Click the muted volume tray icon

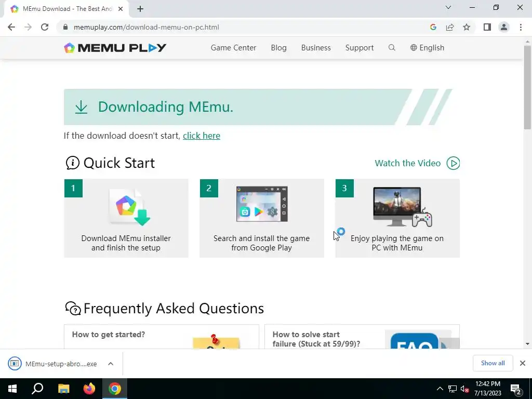(464, 389)
